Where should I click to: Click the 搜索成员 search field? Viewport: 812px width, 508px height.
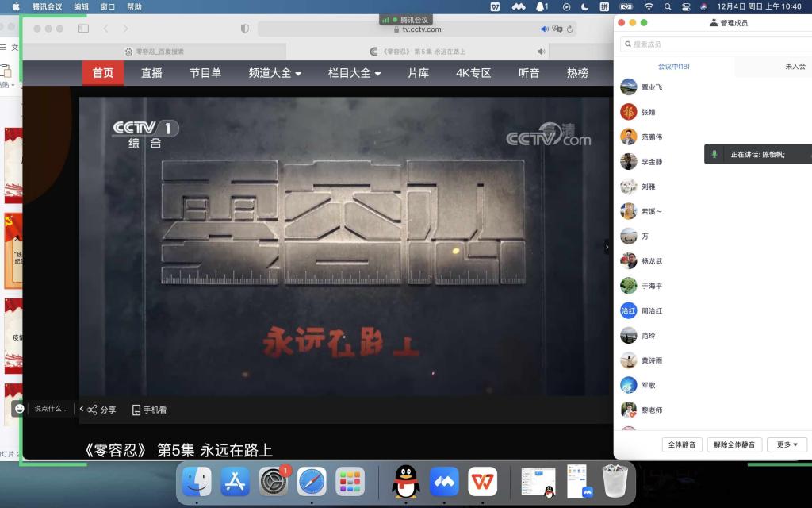click(x=714, y=44)
